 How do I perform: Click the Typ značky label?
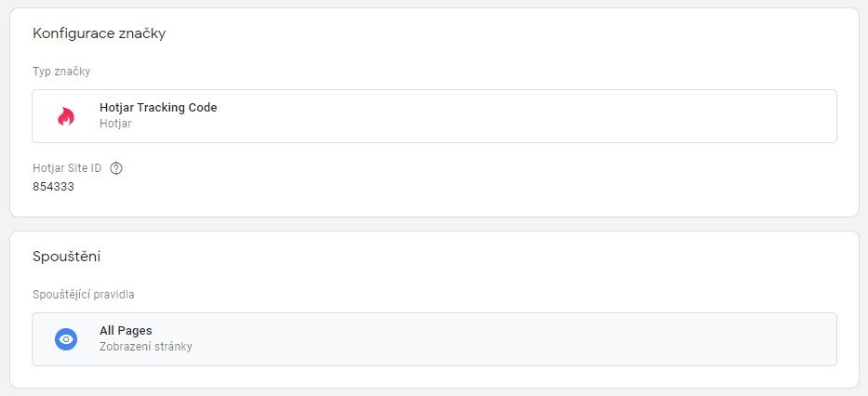(x=61, y=72)
